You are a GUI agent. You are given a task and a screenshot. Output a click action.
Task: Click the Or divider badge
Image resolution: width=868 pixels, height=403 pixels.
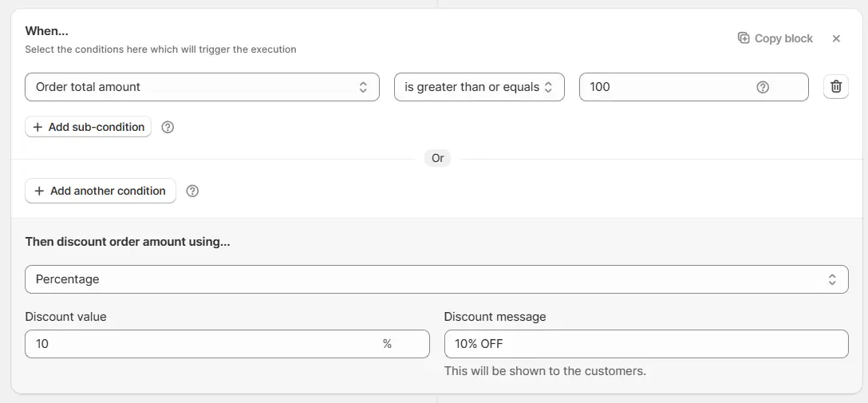pos(437,158)
